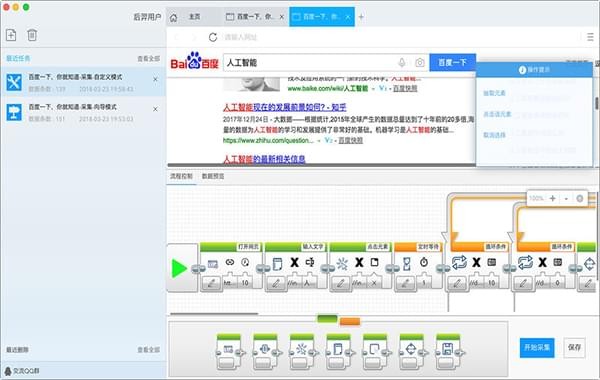Viewport: 600px width, 380px height.
Task: Switch to the 流程控制 tab
Action: tap(181, 176)
